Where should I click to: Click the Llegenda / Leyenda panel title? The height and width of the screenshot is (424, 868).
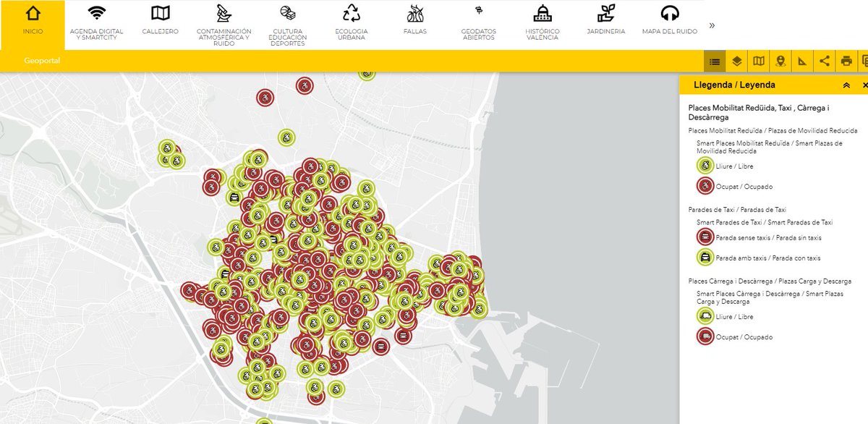point(734,85)
